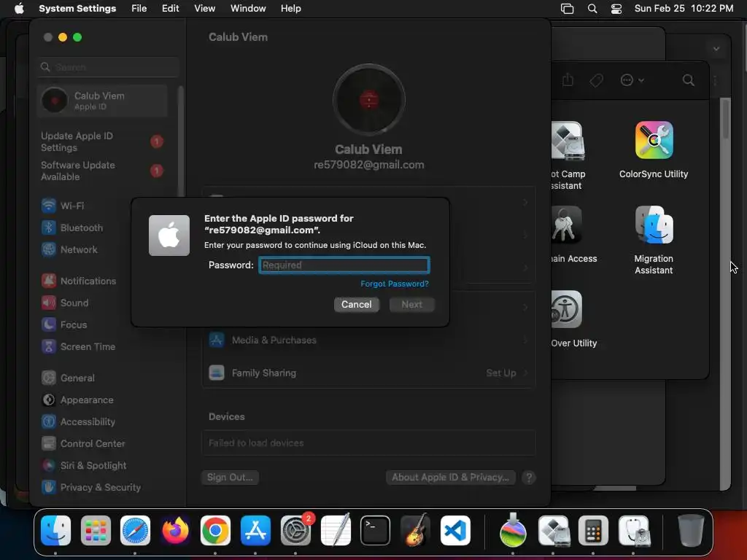Open the View menu

[x=204, y=9]
